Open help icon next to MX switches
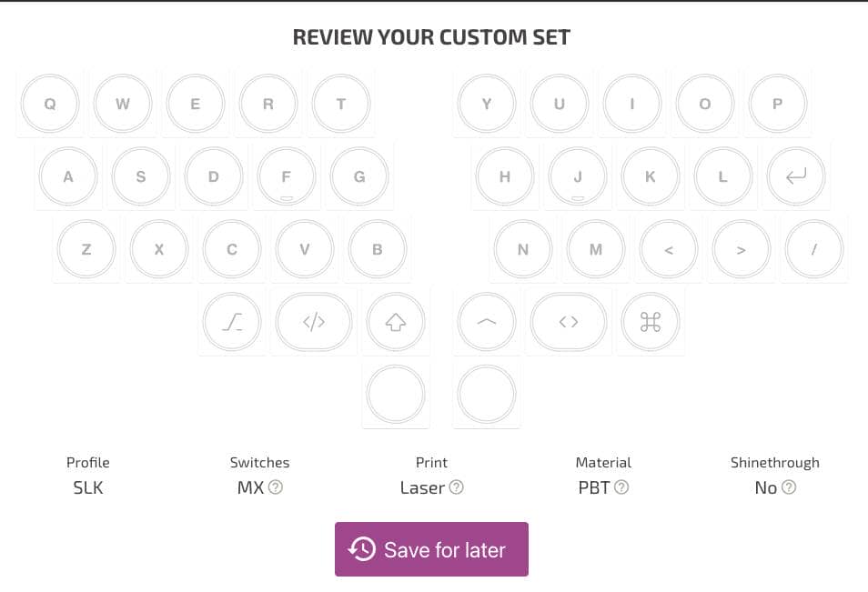 click(x=276, y=487)
